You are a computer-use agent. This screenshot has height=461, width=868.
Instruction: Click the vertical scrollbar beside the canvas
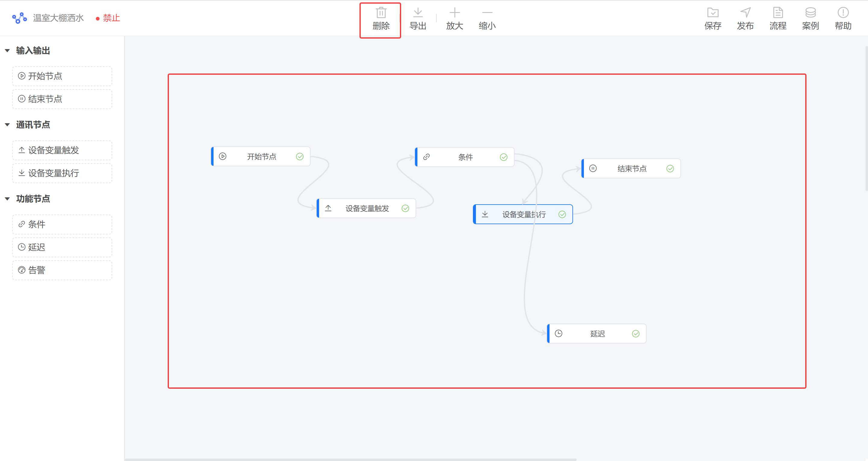point(866,118)
